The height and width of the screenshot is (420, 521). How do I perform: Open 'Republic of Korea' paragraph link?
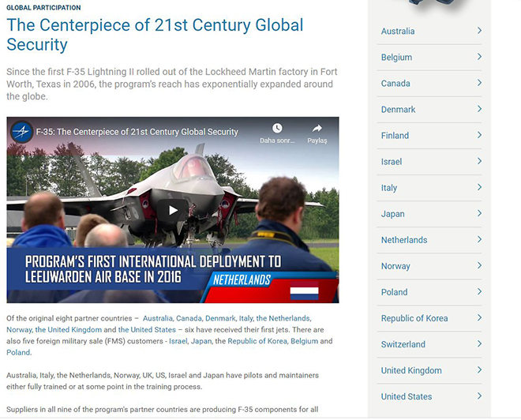[x=257, y=341]
